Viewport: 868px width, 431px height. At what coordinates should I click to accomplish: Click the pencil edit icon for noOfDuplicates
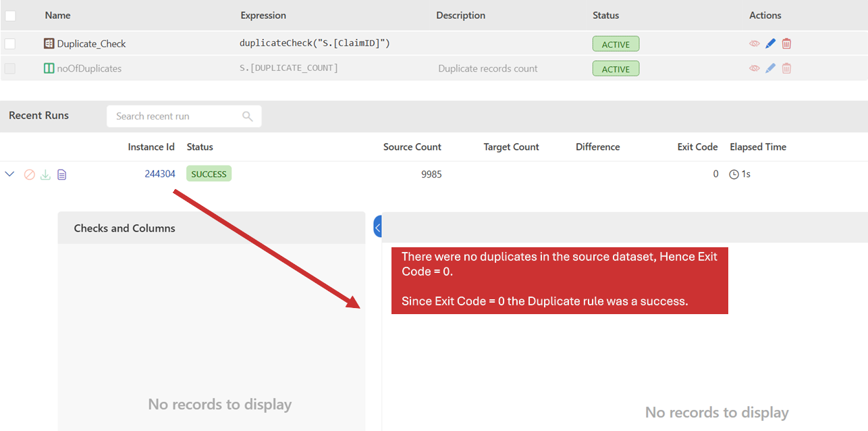click(770, 68)
